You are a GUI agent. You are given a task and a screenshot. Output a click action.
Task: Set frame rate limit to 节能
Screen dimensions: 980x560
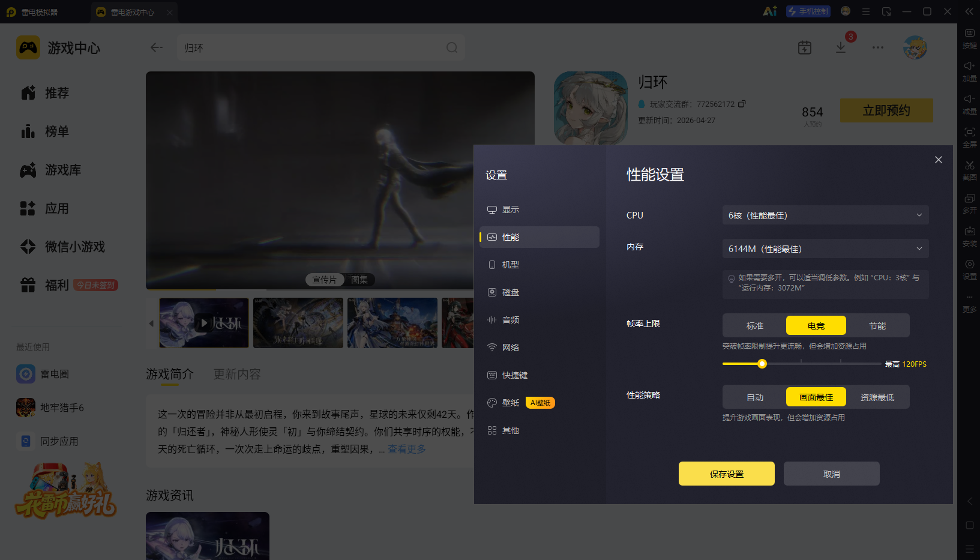tap(877, 325)
